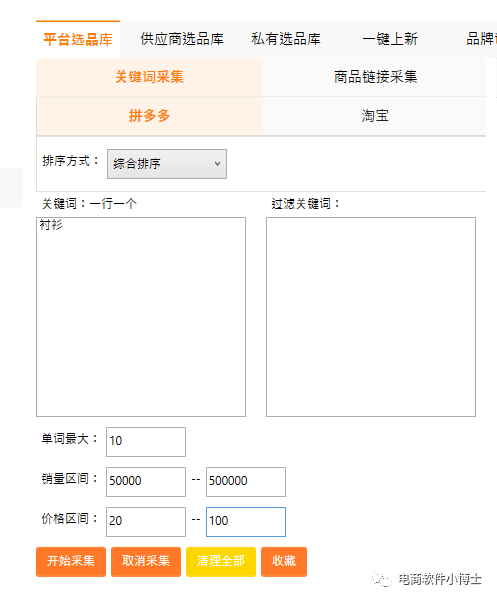Viewport: 497px width, 601px height.
Task: Switch to the 平台选品库 tab
Action: point(78,39)
